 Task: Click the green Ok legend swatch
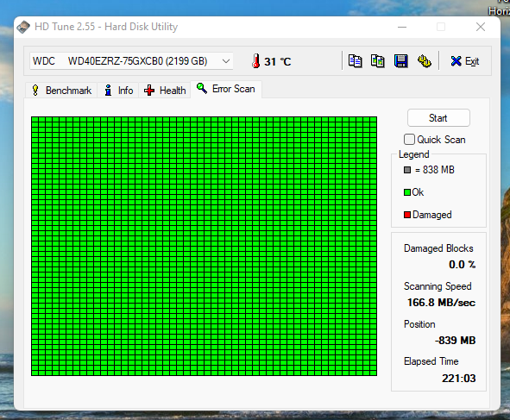click(407, 192)
